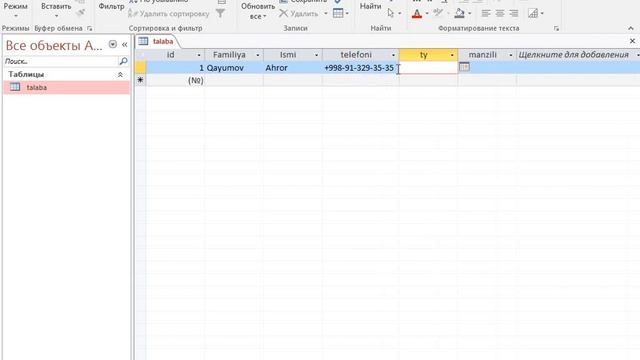Click Обновить все button

[258, 11]
